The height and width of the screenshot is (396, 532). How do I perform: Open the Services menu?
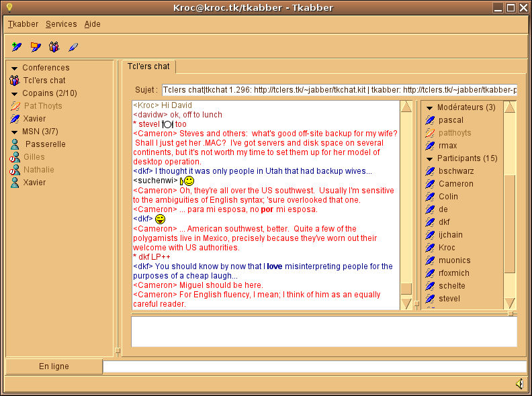coord(61,24)
